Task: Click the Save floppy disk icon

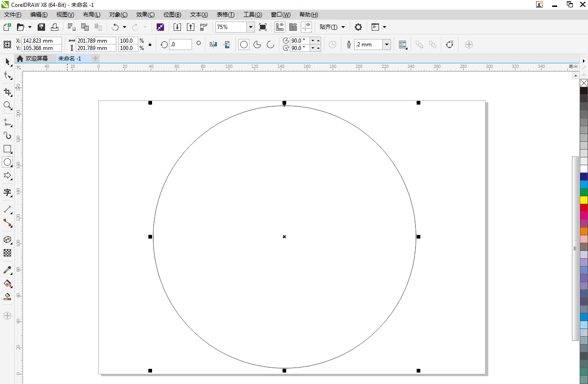Action: pos(41,27)
